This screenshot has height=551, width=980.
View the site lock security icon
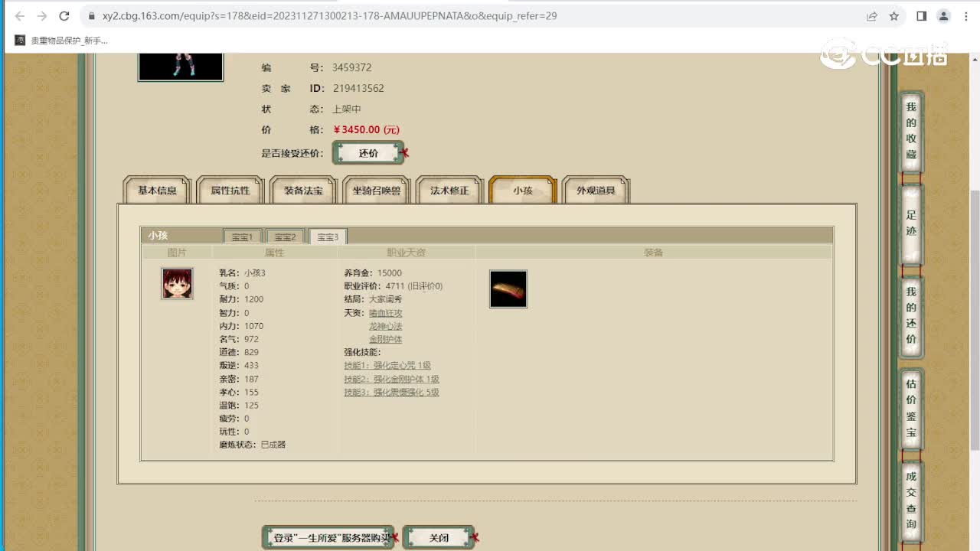coord(92,15)
